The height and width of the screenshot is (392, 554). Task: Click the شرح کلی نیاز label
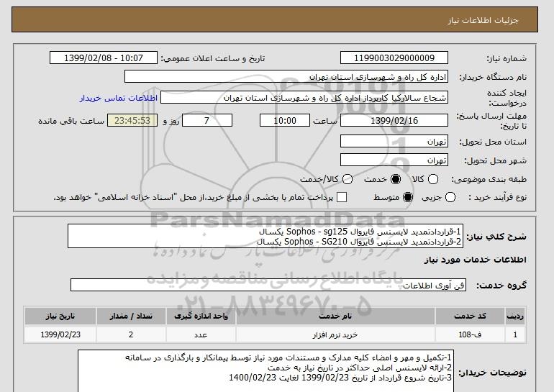[x=496, y=236]
